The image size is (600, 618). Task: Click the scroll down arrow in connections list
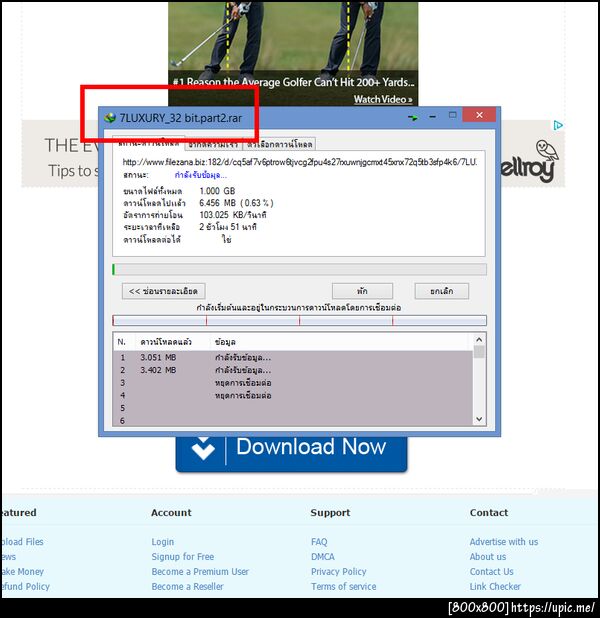tap(479, 419)
